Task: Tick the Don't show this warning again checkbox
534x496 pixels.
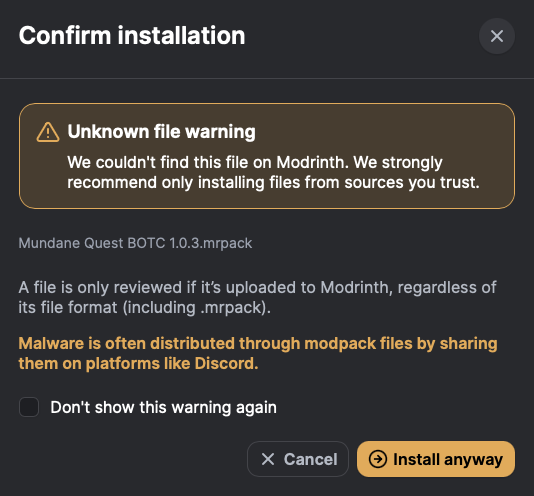Action: click(x=29, y=407)
